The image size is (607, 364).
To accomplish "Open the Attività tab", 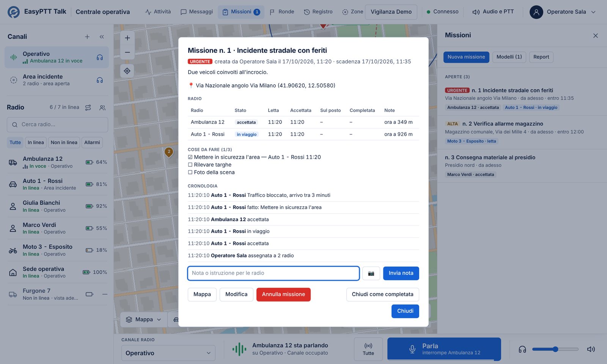I will (158, 12).
